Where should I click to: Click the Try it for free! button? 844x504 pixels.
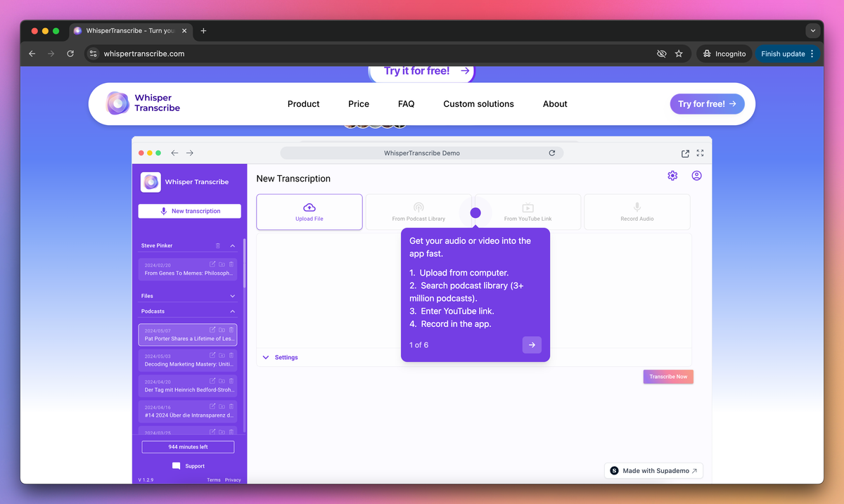click(x=422, y=71)
